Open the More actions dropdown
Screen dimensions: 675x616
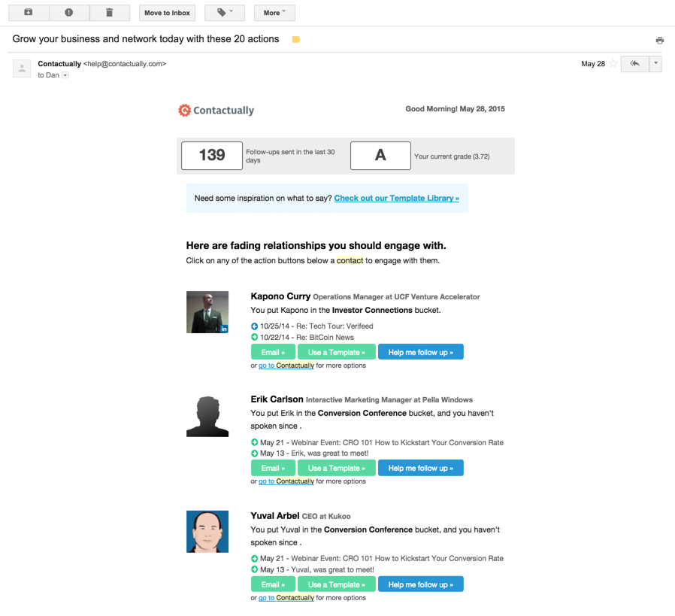coord(274,13)
